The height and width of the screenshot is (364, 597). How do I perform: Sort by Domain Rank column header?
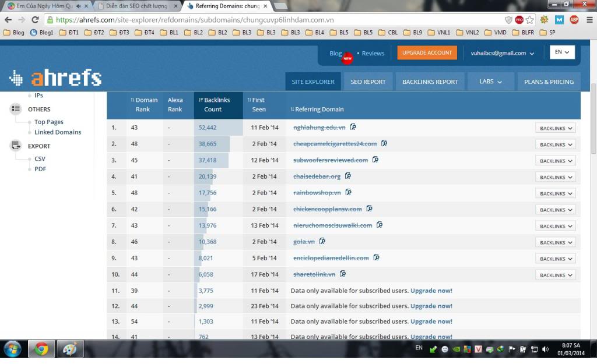[x=144, y=105]
